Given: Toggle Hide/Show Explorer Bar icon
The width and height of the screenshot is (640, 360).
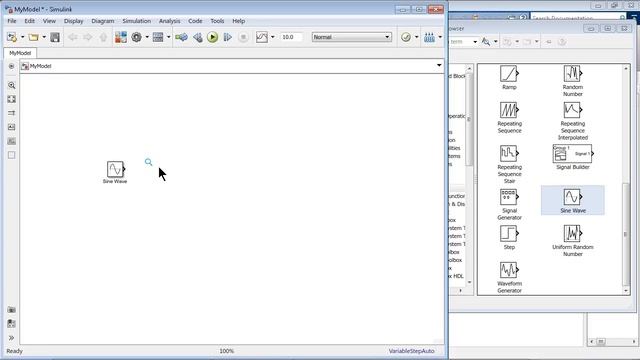Looking at the screenshot, I should point(11,66).
